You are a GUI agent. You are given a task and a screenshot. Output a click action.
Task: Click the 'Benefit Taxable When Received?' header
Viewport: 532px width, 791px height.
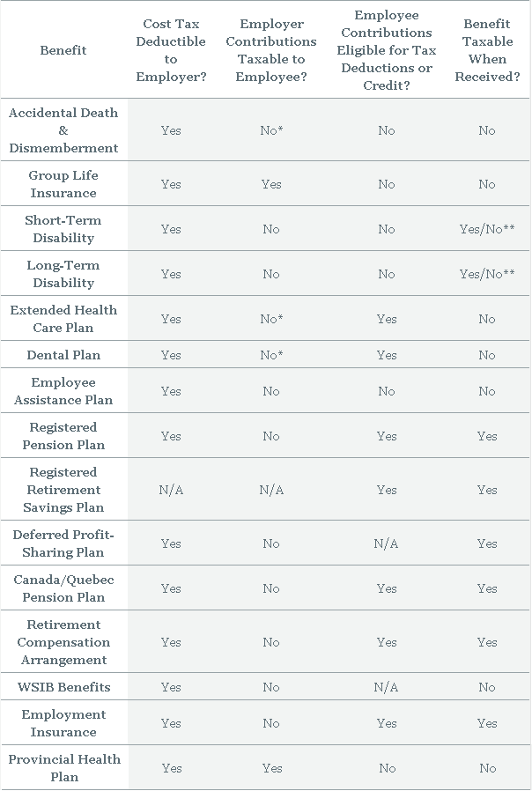487,50
